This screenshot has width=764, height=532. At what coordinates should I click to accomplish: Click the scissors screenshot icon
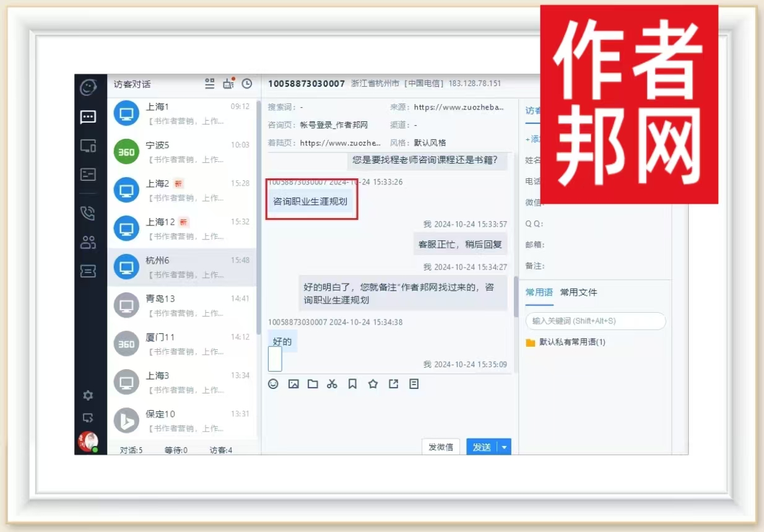[332, 384]
